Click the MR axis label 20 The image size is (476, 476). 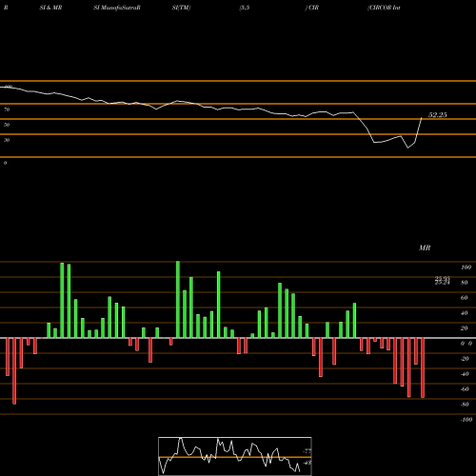pyautogui.click(x=465, y=328)
